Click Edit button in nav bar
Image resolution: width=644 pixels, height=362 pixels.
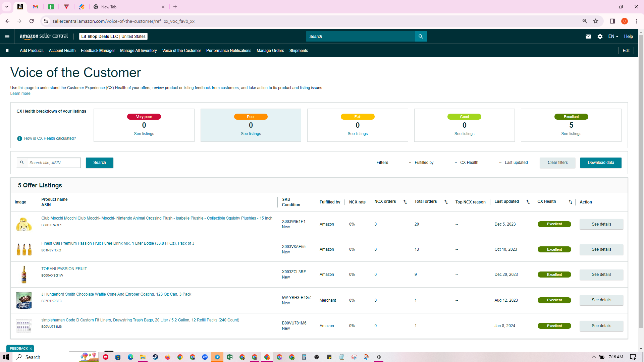point(626,51)
